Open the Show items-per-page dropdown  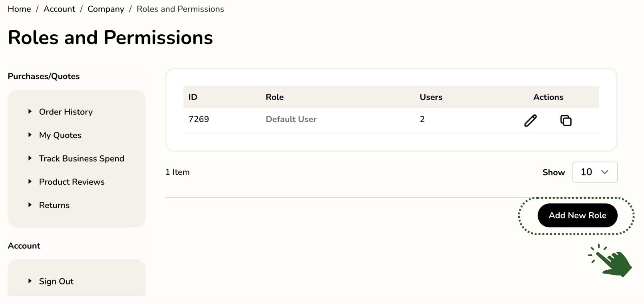(594, 172)
